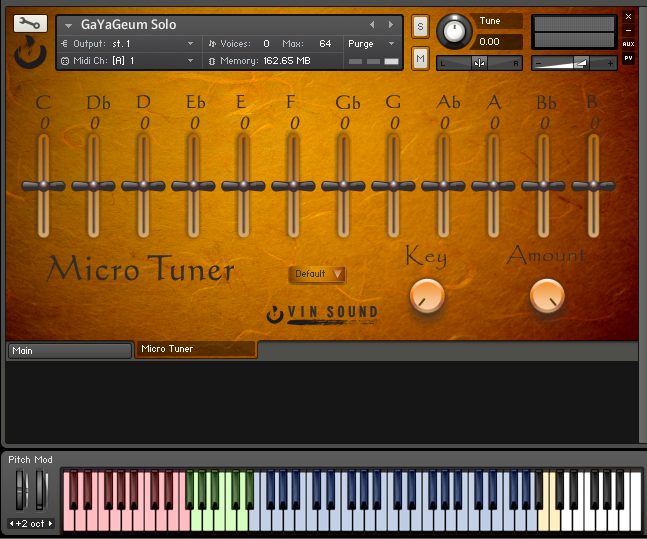Click Voices value 0
Viewport: 647px width, 539px height.
(267, 43)
